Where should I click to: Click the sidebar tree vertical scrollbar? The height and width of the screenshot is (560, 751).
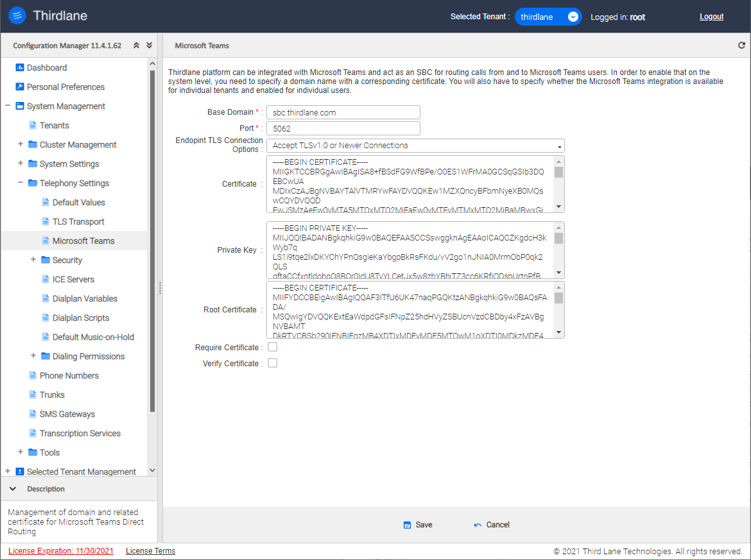[x=152, y=241]
